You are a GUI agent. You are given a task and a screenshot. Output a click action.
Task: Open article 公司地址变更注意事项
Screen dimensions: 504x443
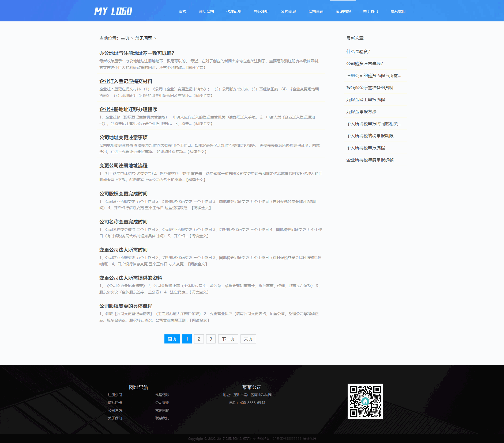point(123,138)
